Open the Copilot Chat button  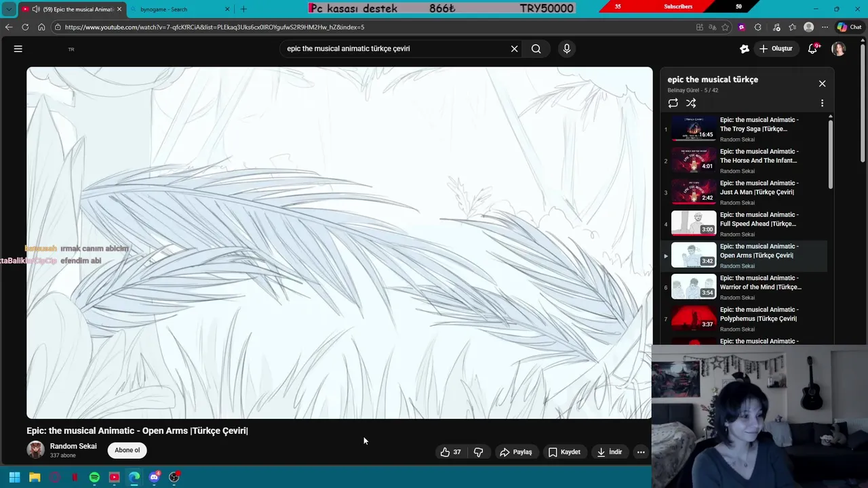(x=849, y=27)
